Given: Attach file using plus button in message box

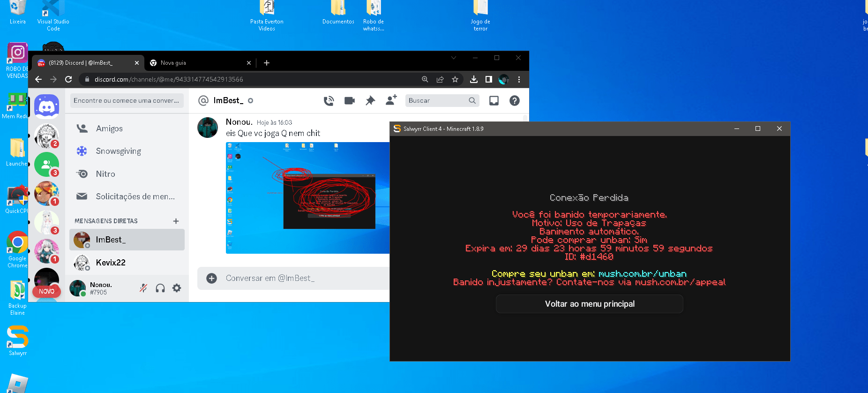Looking at the screenshot, I should [x=212, y=278].
